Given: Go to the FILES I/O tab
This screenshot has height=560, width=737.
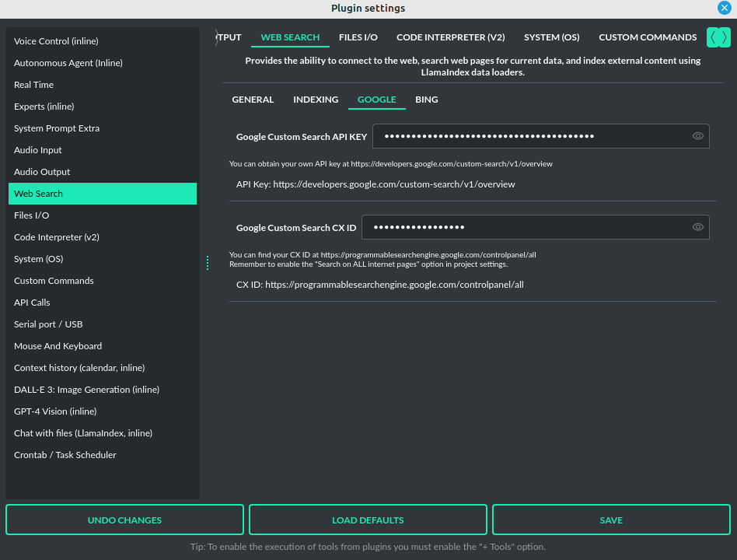Looking at the screenshot, I should click(358, 37).
